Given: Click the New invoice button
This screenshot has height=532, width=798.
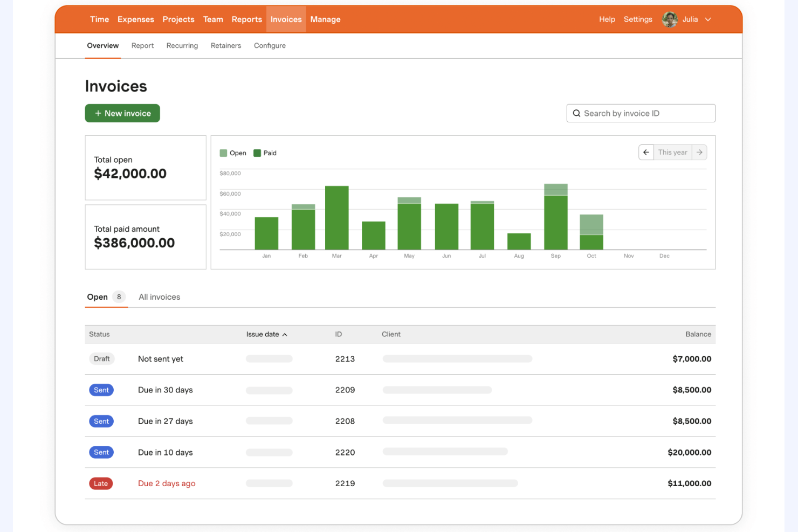Looking at the screenshot, I should tap(122, 113).
